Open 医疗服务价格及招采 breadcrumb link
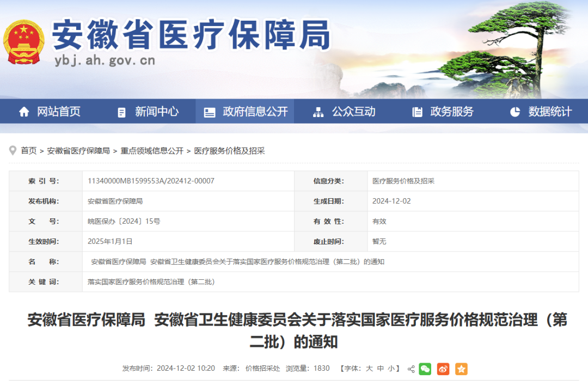This screenshot has width=588, height=386. (230, 151)
